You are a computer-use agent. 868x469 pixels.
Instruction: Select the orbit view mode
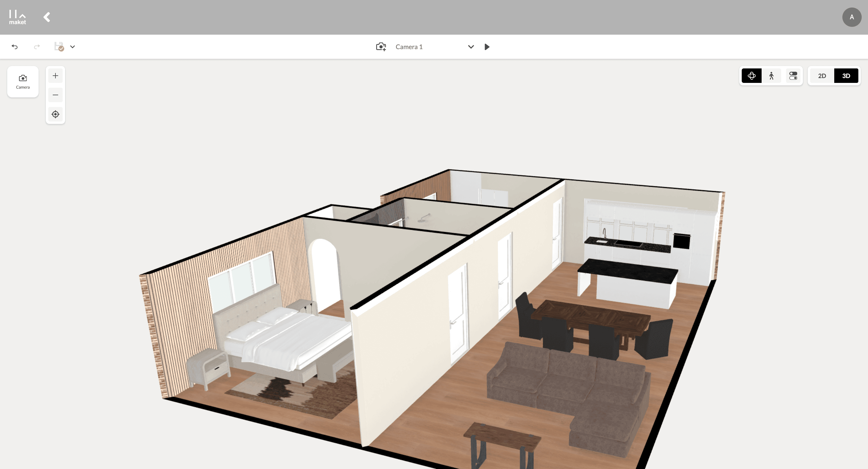click(751, 76)
